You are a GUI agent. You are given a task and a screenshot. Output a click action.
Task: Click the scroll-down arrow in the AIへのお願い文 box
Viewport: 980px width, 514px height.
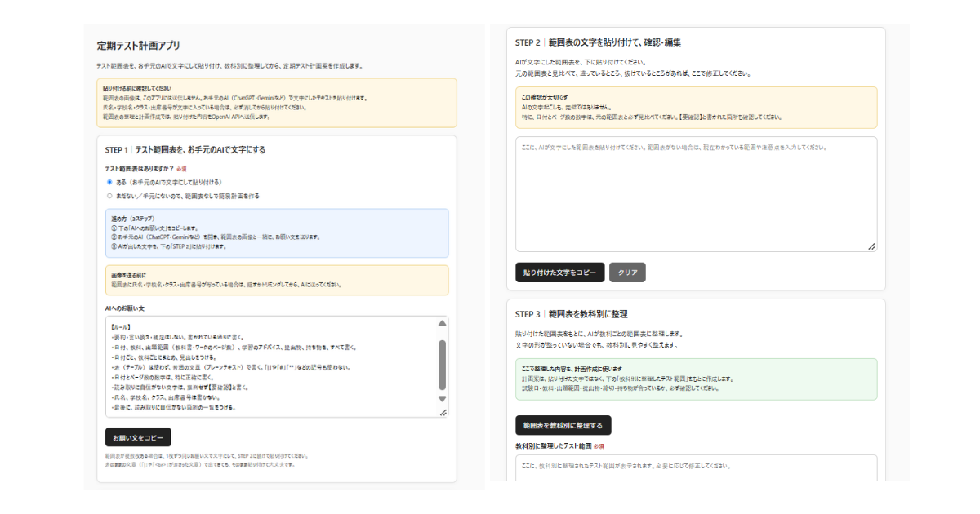(x=443, y=399)
